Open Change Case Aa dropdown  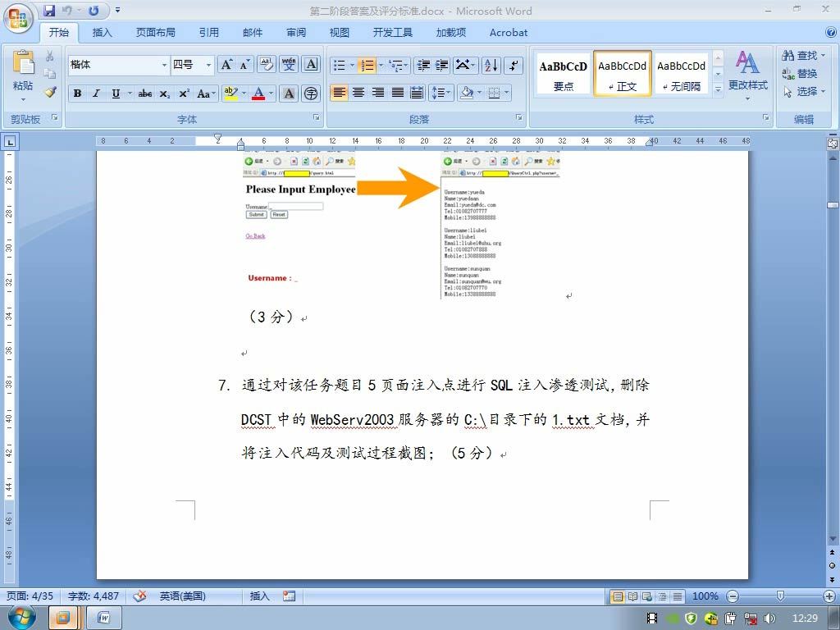[x=206, y=94]
